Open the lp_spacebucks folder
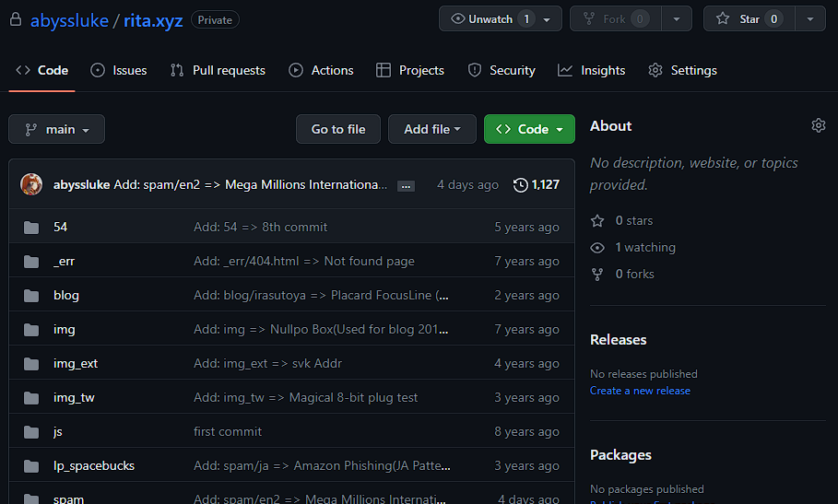Screen dimensions: 838x504 point(94,465)
